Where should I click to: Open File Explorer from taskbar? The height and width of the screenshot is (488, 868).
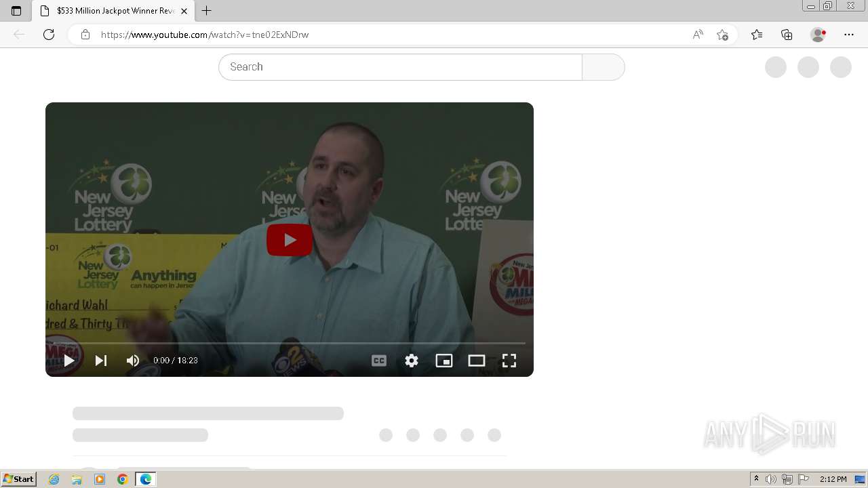pos(77,479)
